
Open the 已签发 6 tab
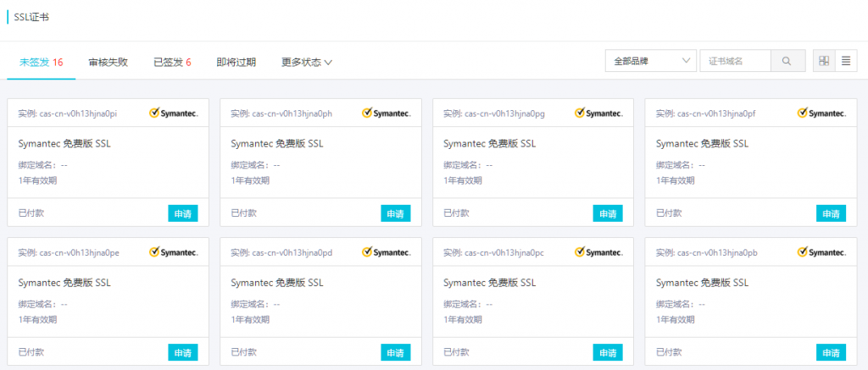(x=172, y=63)
